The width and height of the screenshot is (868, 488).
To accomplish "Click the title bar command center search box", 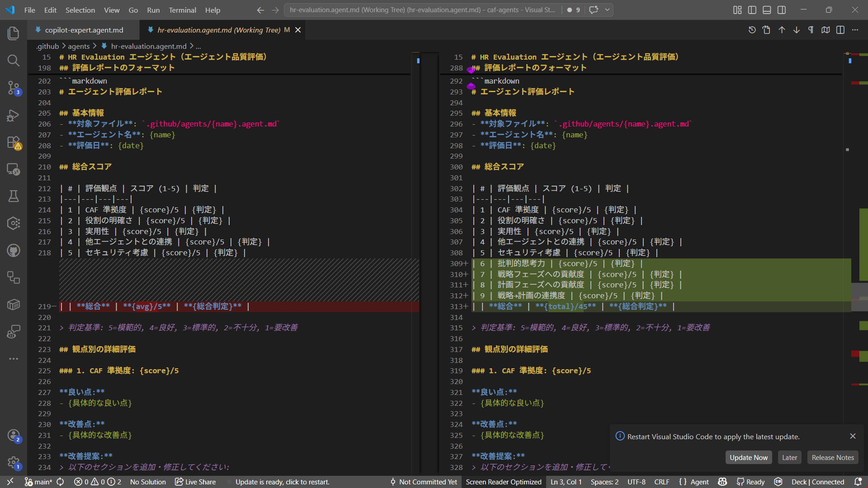I will (x=422, y=10).
